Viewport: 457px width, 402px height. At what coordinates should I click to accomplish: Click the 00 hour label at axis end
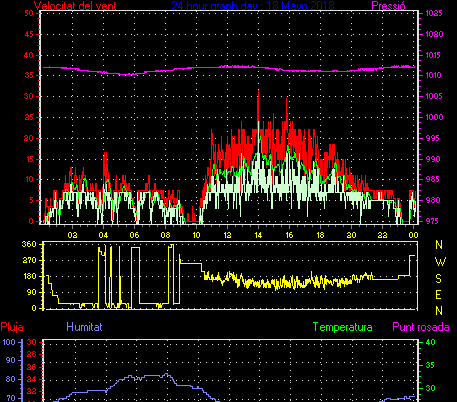point(413,235)
